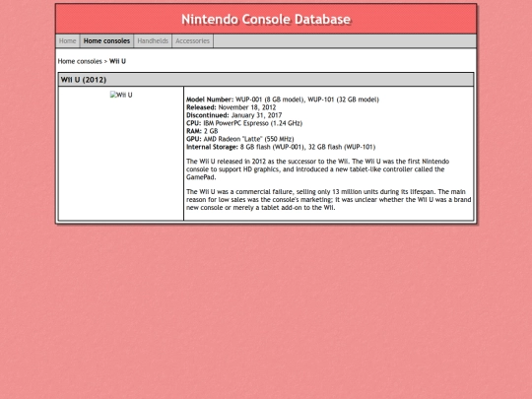
Task: Click the RAM 2 GB line
Action: pos(202,131)
